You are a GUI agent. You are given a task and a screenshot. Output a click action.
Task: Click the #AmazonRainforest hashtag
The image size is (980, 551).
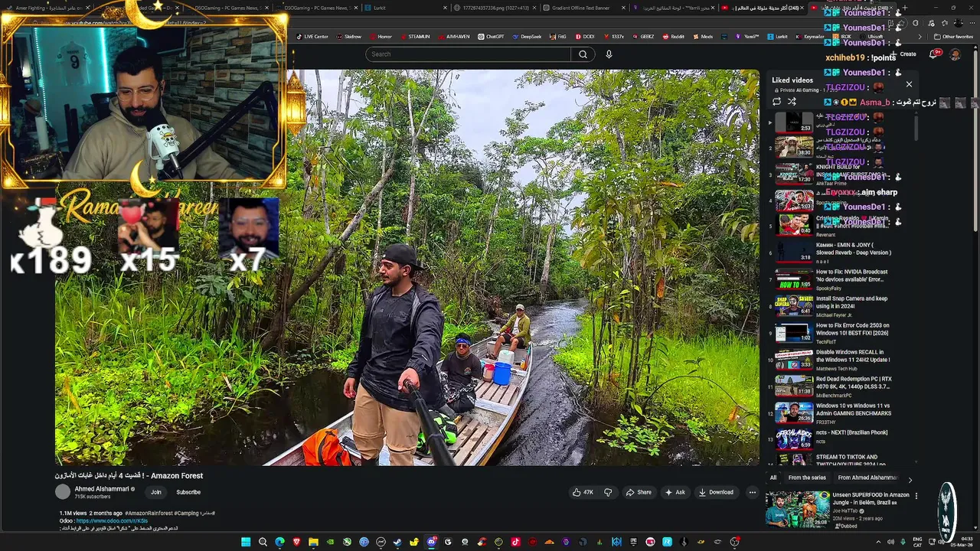[x=150, y=513]
